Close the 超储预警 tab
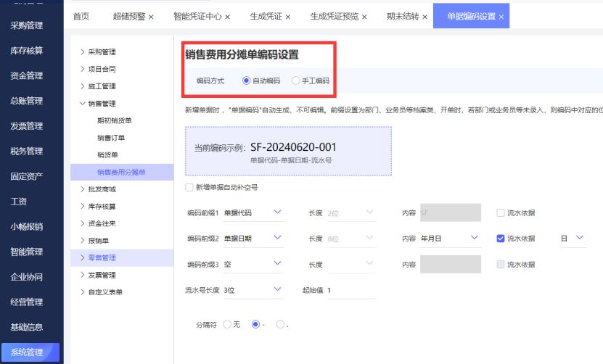Image resolution: width=603 pixels, height=364 pixels. pos(151,17)
